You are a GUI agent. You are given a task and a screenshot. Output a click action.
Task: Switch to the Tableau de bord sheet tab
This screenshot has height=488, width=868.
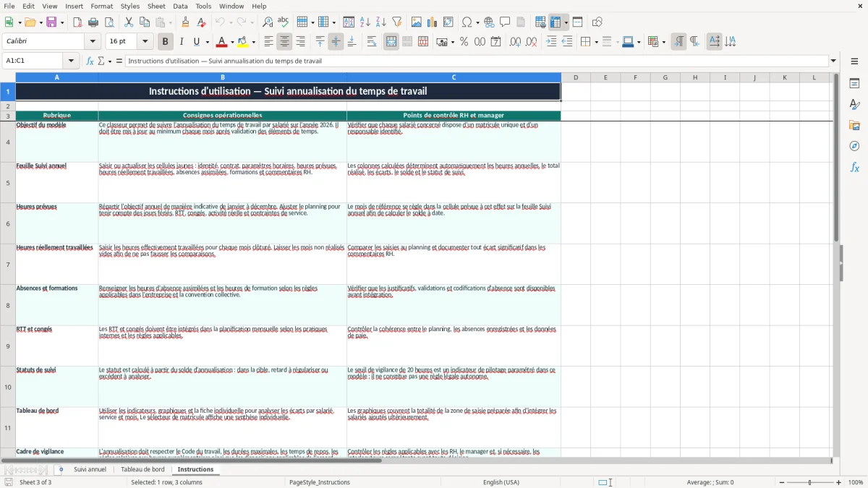142,469
